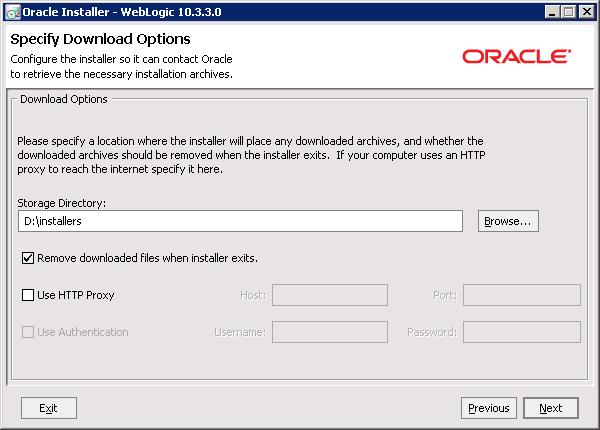Proceed with the Next button

(x=551, y=408)
